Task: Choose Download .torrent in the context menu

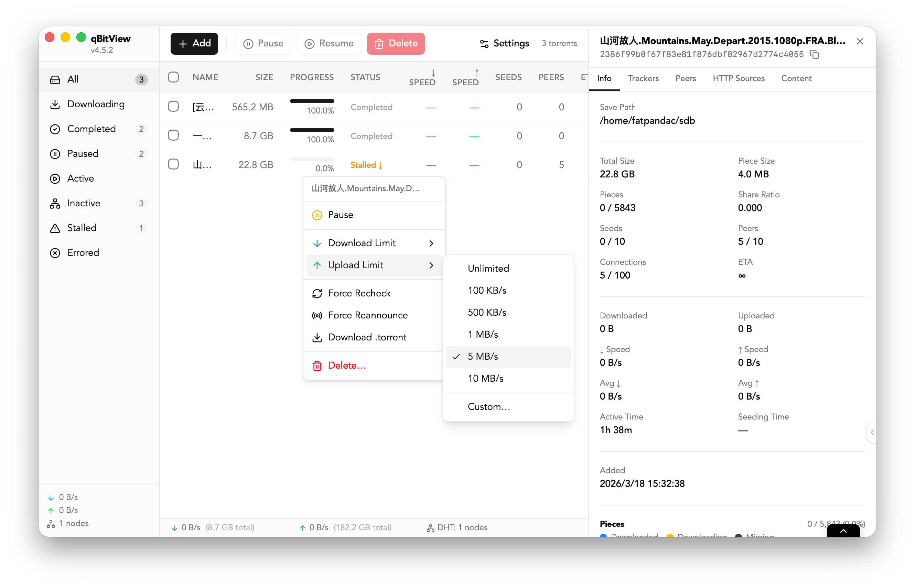Action: pos(374,338)
